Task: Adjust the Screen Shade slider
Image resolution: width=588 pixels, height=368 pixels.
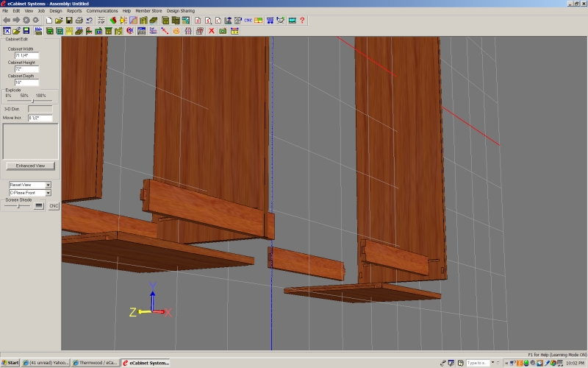Action: tap(18, 206)
